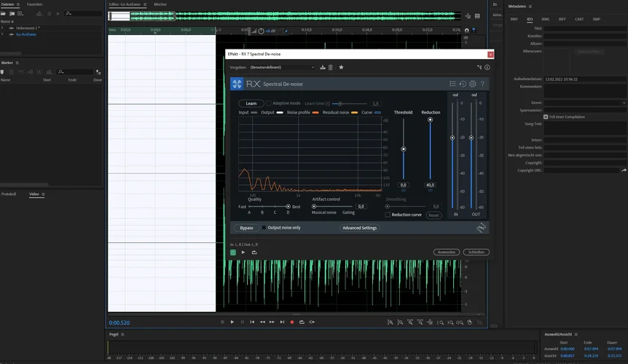Switch to the Favoriten tab
Image resolution: width=628 pixels, height=364 pixels.
click(34, 4)
